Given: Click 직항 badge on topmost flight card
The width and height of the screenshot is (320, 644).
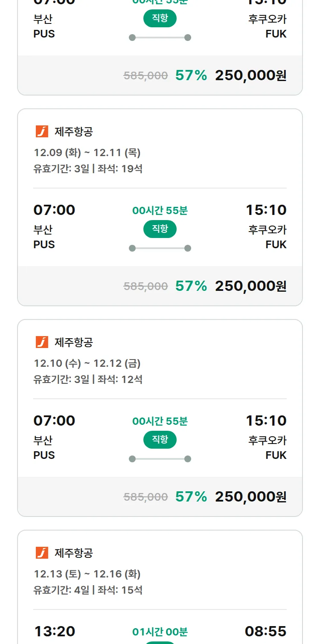Looking at the screenshot, I should point(160,19).
